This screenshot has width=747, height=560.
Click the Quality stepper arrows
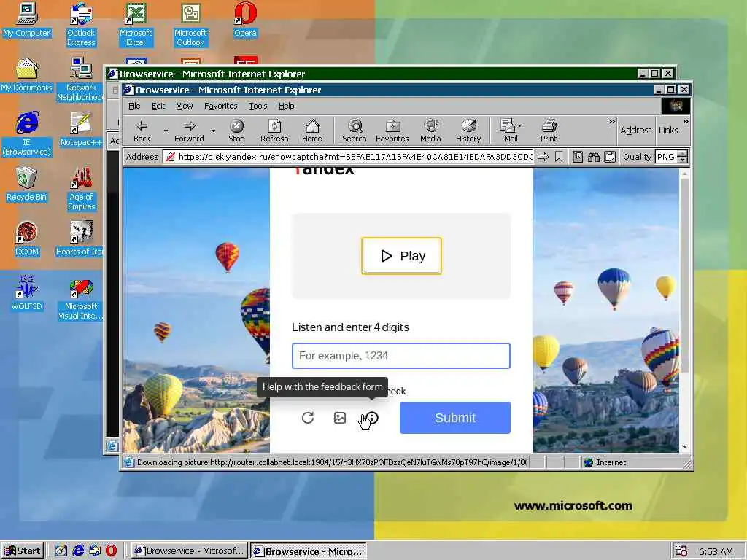(x=683, y=157)
